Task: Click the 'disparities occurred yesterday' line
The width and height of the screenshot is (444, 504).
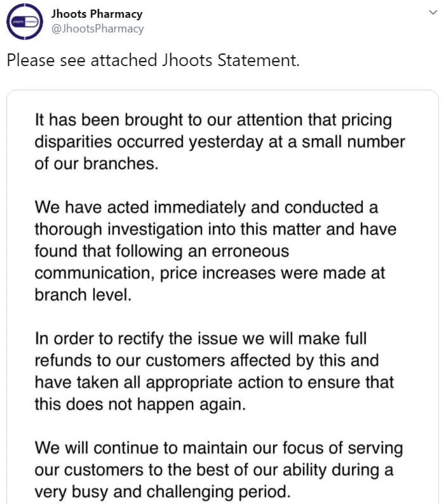Action: 220,142
